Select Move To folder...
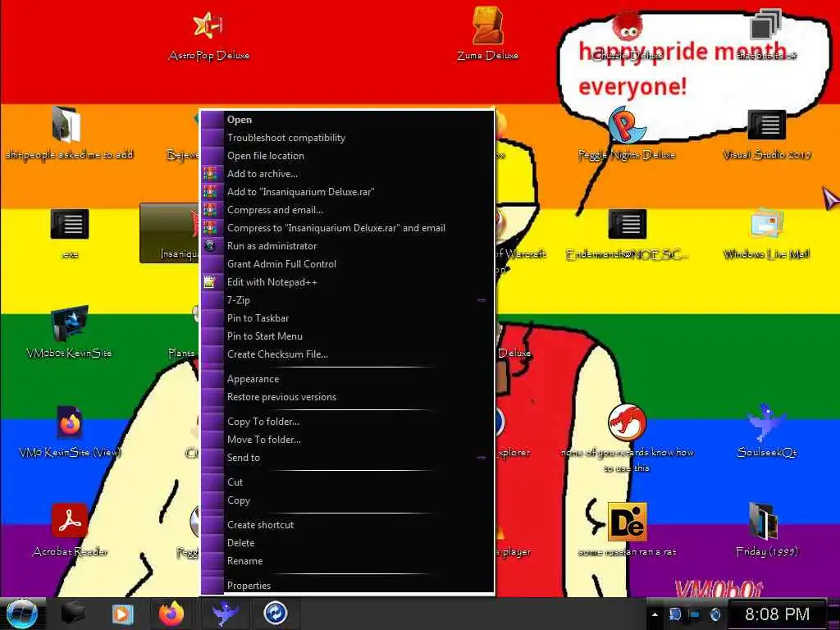 coord(347,440)
